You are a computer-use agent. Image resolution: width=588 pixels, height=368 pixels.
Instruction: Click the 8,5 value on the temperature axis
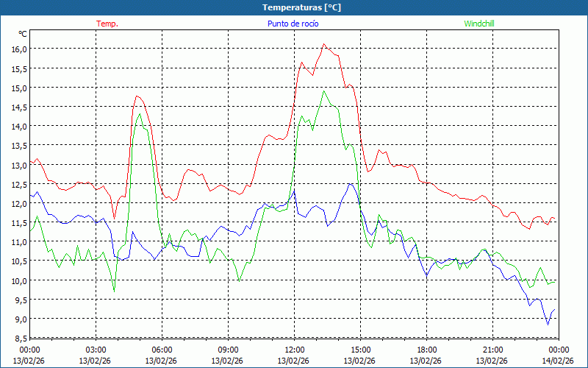[x=18, y=338]
